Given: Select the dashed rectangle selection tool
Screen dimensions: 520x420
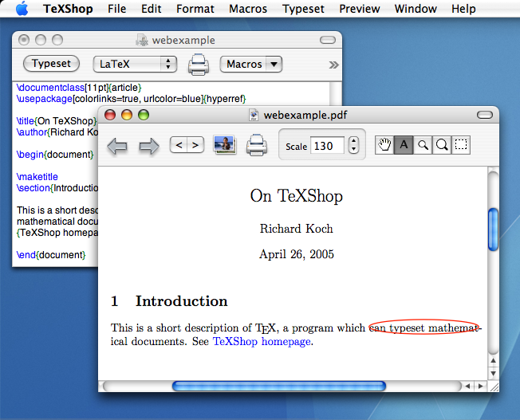Looking at the screenshot, I should 460,145.
